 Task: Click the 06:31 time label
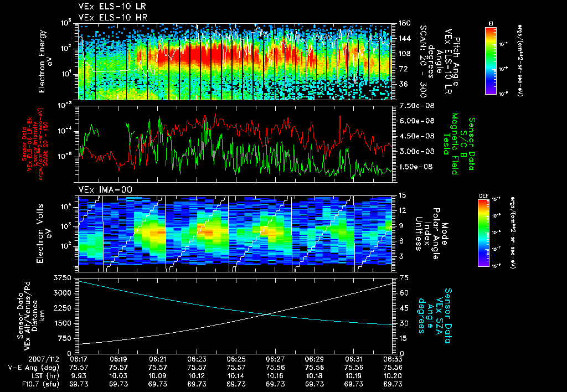click(354, 359)
